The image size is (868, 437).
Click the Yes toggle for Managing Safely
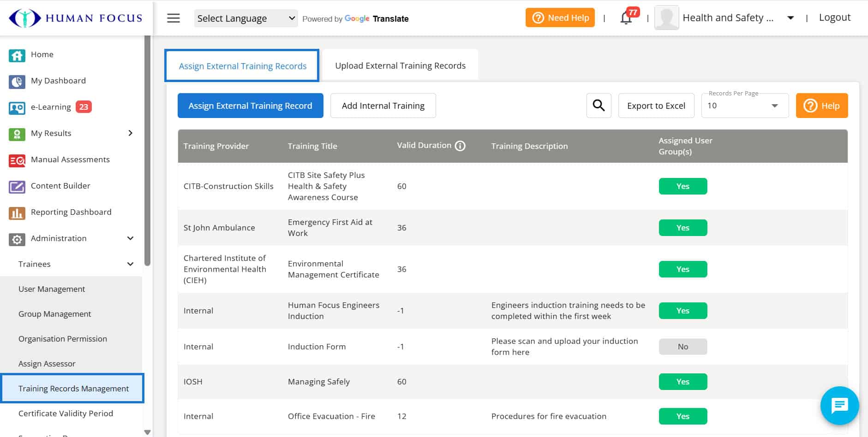pos(683,381)
